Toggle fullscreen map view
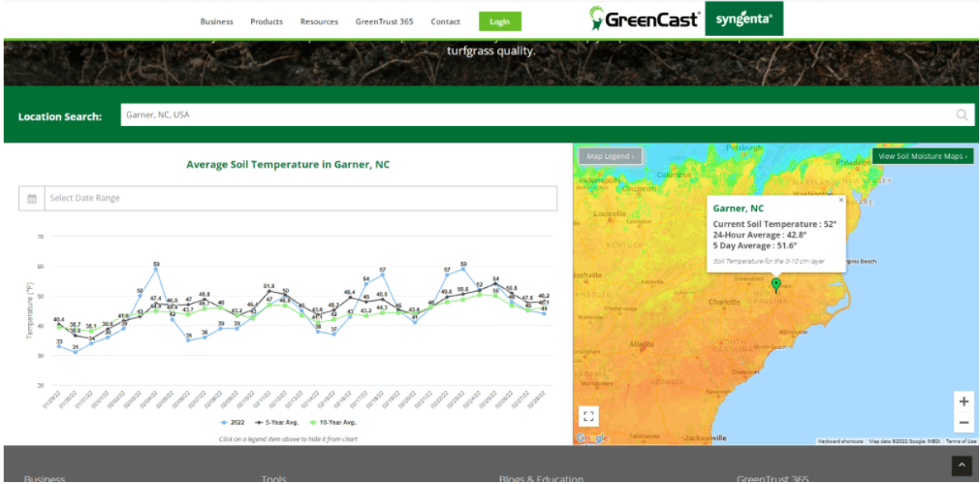This screenshot has width=980, height=484. (x=587, y=416)
